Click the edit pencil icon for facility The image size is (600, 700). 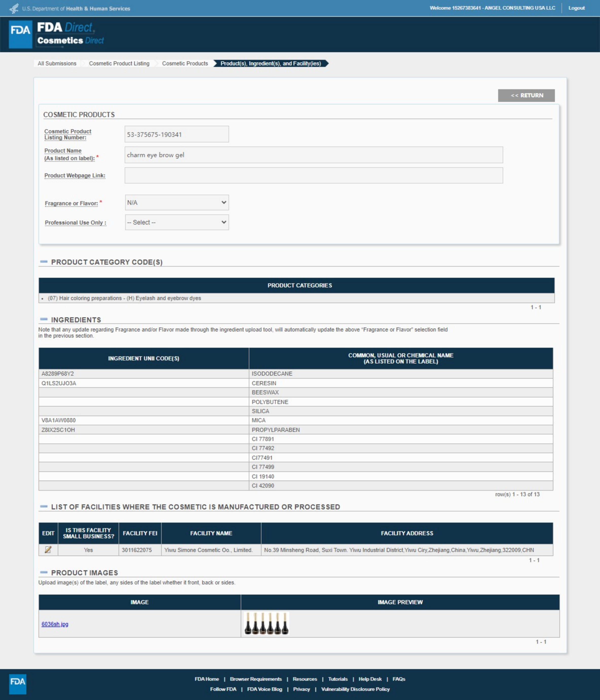48,550
